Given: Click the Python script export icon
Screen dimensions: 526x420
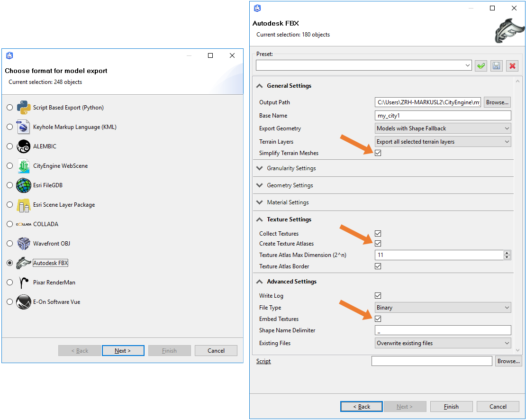Looking at the screenshot, I should (24, 108).
